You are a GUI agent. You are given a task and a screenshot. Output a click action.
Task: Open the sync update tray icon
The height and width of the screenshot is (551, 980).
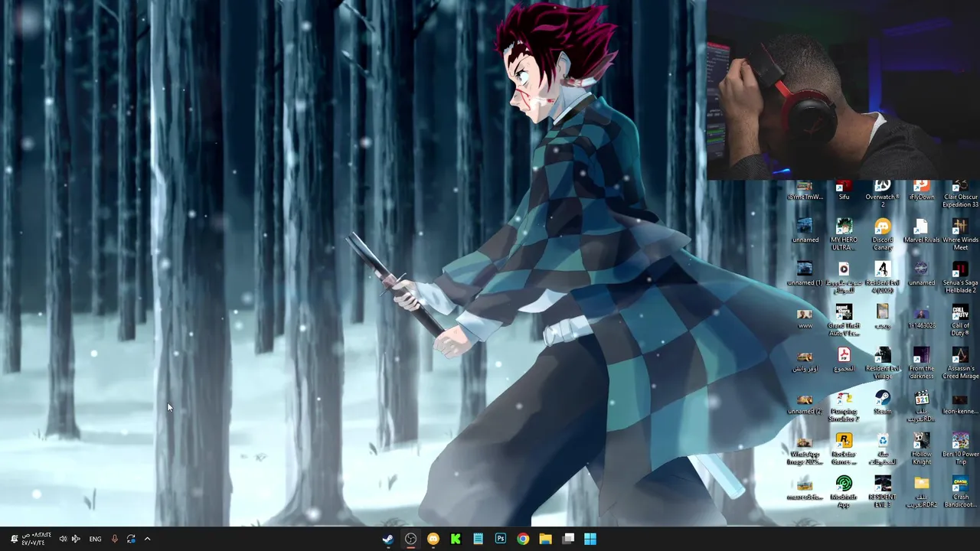[x=131, y=539]
